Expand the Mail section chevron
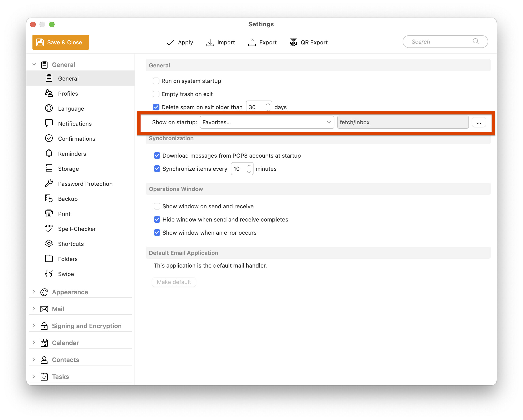Image resolution: width=523 pixels, height=420 pixels. coord(34,309)
